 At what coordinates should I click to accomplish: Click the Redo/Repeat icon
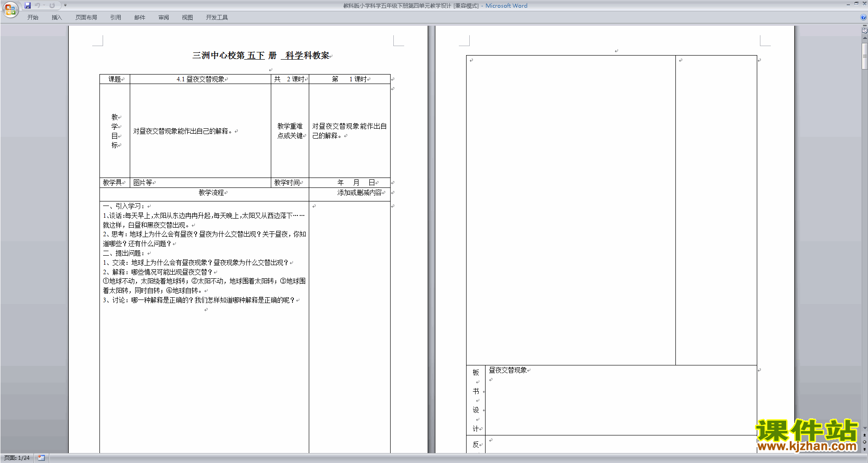pyautogui.click(x=52, y=5)
